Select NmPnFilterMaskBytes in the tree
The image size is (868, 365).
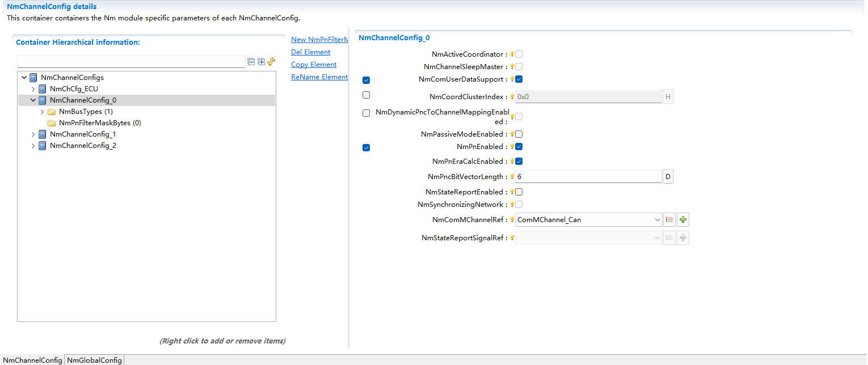click(100, 123)
